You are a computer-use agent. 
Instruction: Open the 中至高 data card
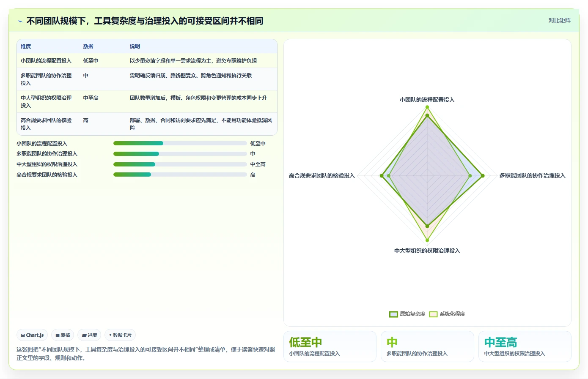[x=525, y=346]
